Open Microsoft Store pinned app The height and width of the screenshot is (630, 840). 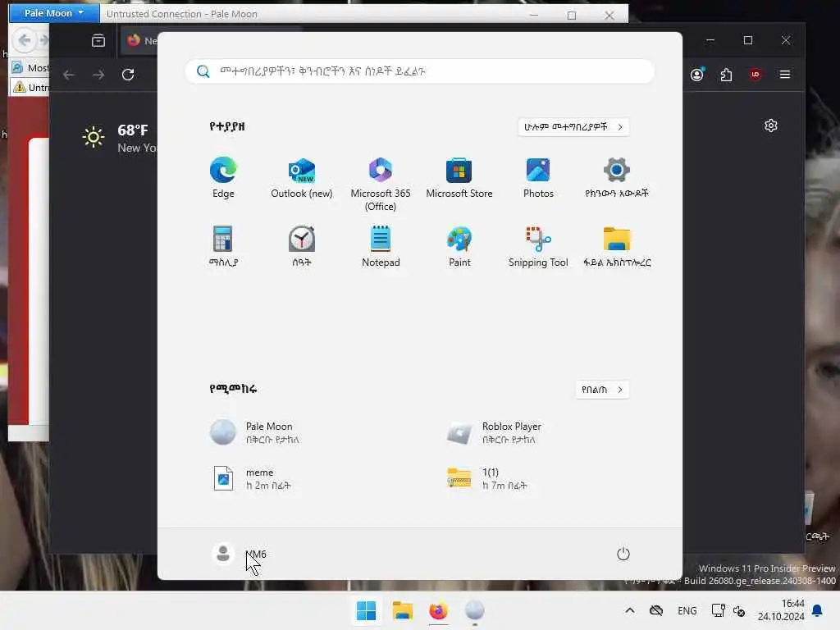(x=459, y=178)
